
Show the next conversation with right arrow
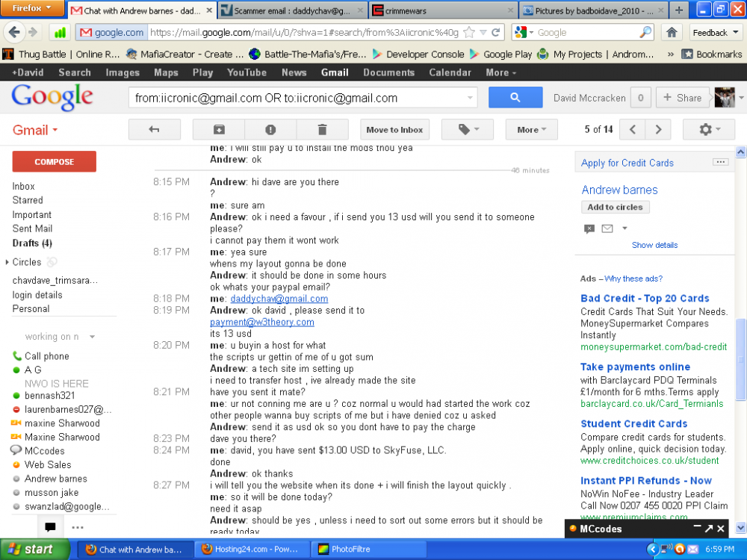tap(658, 129)
